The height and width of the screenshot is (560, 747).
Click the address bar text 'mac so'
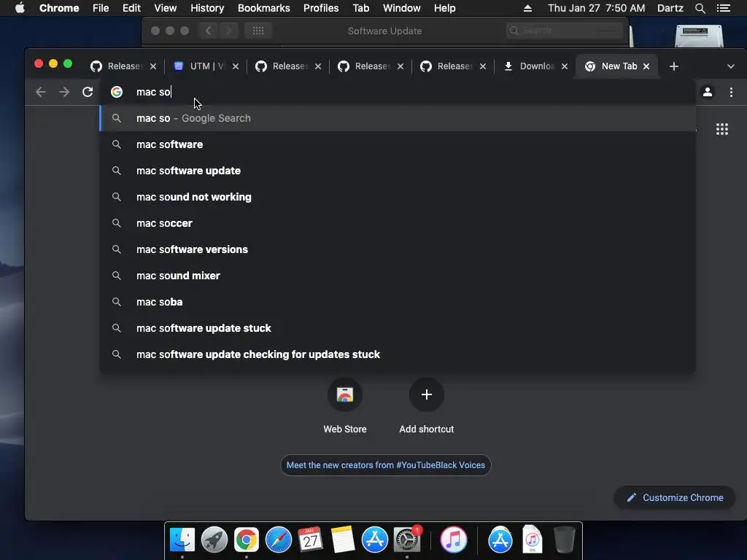click(x=153, y=92)
